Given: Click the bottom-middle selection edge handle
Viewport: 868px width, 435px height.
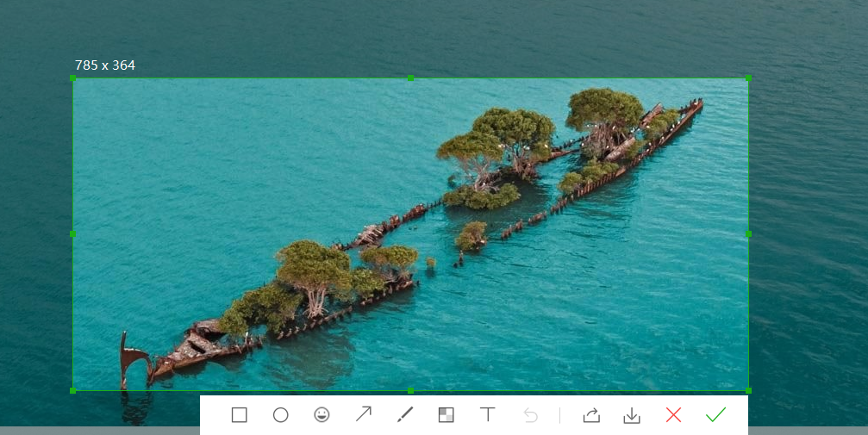Looking at the screenshot, I should coord(410,391).
